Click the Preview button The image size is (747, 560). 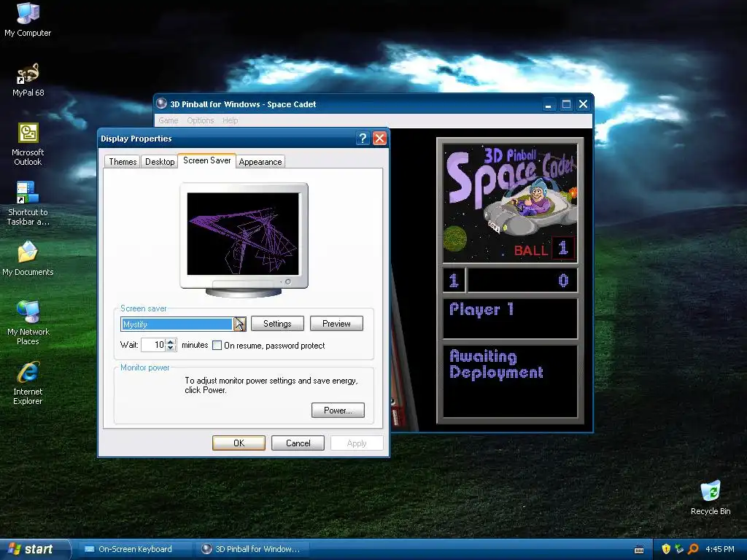click(x=336, y=323)
